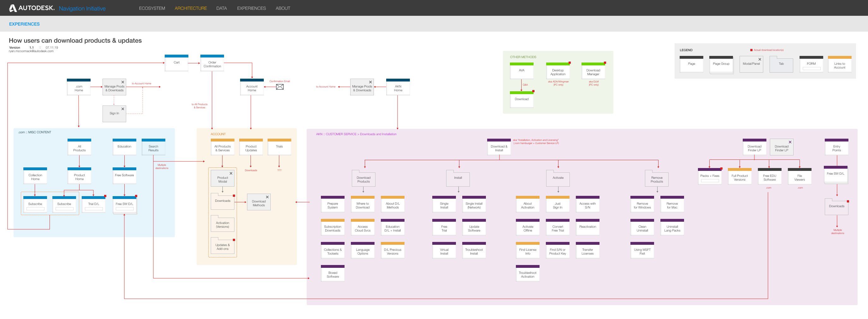Close the Product Modal box

pyautogui.click(x=231, y=173)
